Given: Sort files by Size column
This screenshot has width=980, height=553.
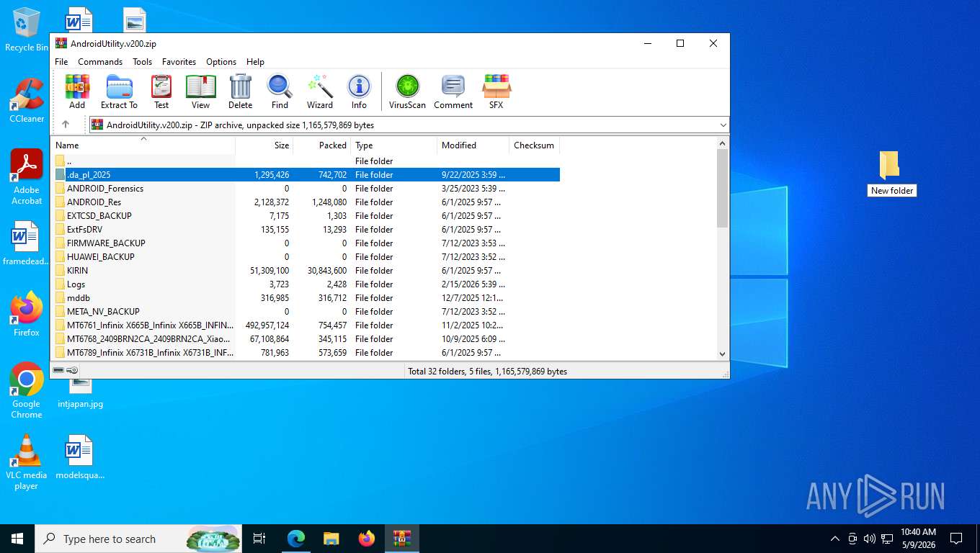Looking at the screenshot, I should [264, 145].
